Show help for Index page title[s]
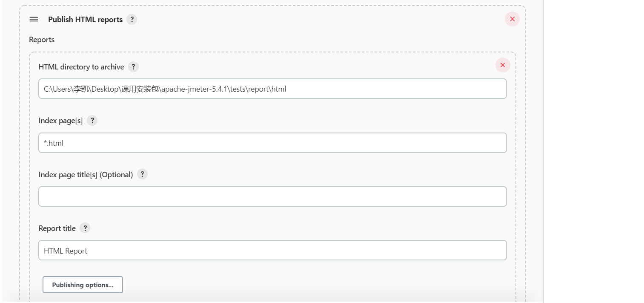The width and height of the screenshot is (644, 303). click(x=142, y=174)
